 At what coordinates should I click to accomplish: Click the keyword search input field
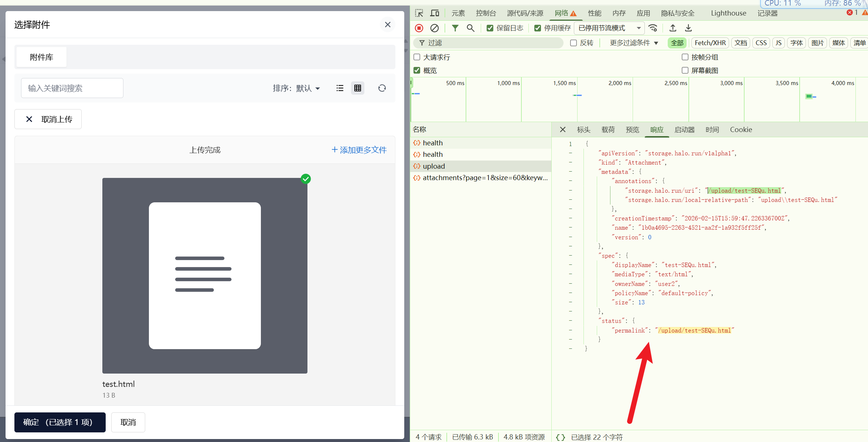tap(72, 88)
